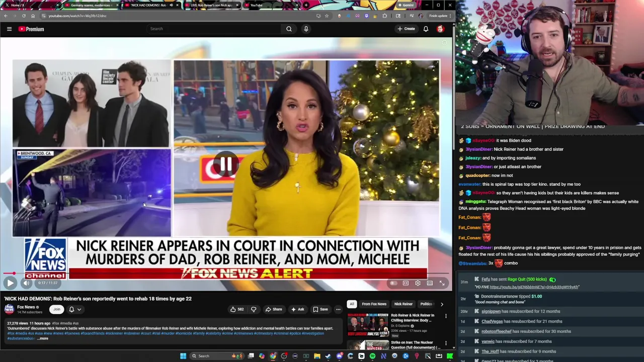
Task: Open the #nickreiner hashtag in description
Action: pyautogui.click(x=113, y=333)
